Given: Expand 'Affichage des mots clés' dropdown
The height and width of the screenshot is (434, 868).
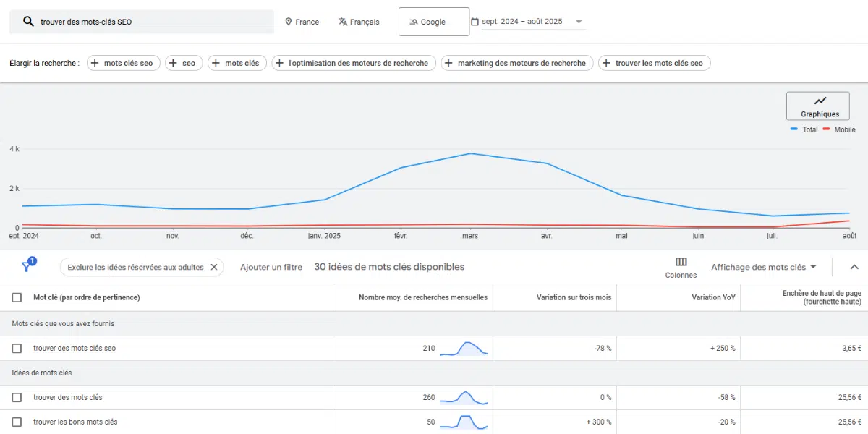Looking at the screenshot, I should (763, 267).
